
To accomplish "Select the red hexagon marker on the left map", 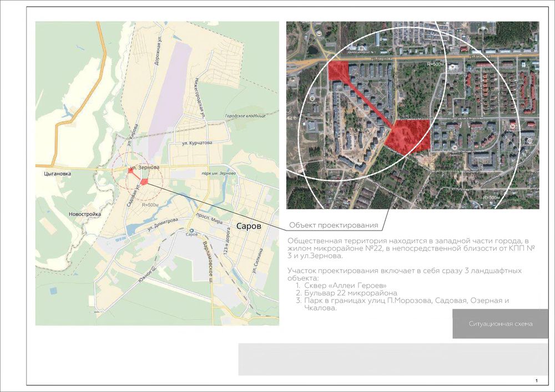I will click(x=144, y=181).
